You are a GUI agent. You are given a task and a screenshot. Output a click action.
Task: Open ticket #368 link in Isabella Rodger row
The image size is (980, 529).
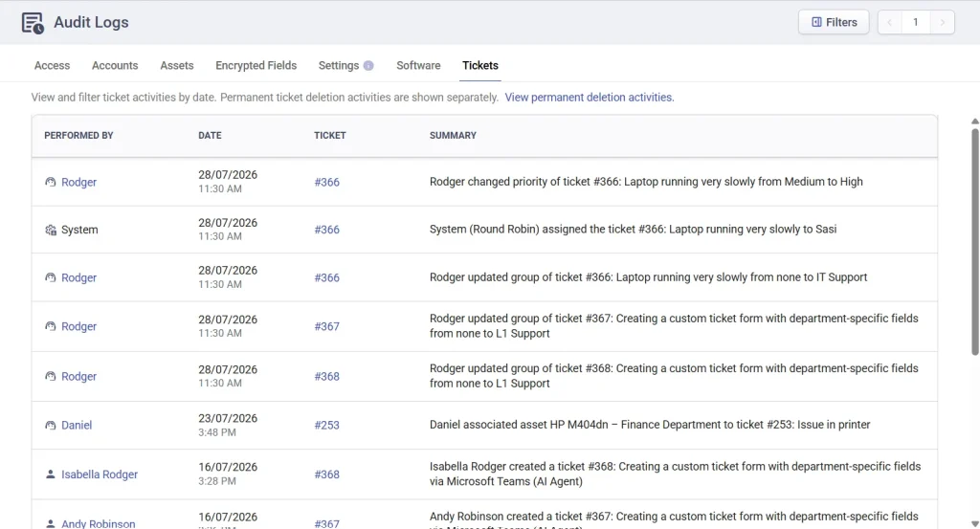327,474
